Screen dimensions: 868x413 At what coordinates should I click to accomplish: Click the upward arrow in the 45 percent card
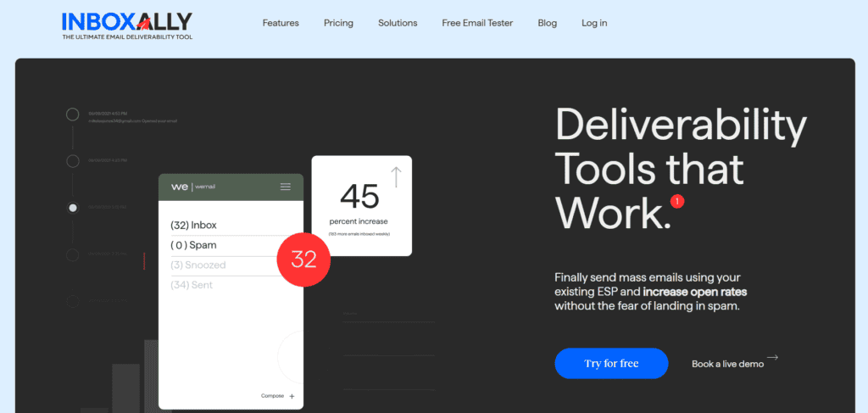point(396,176)
